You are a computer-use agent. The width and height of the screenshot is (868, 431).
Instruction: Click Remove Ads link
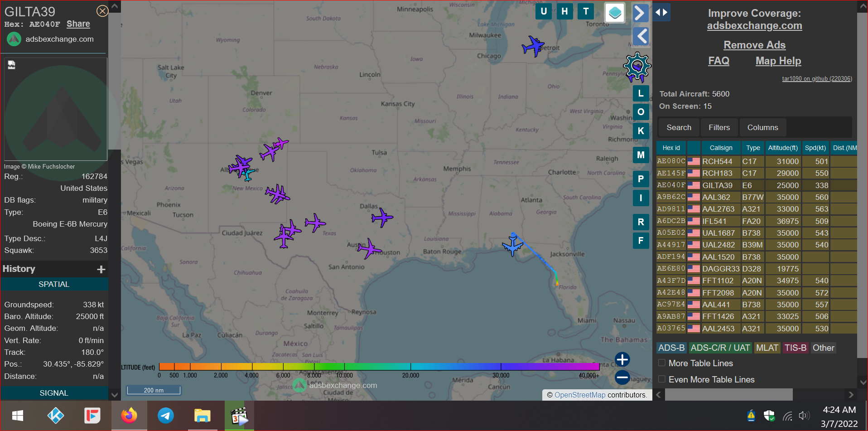(754, 45)
